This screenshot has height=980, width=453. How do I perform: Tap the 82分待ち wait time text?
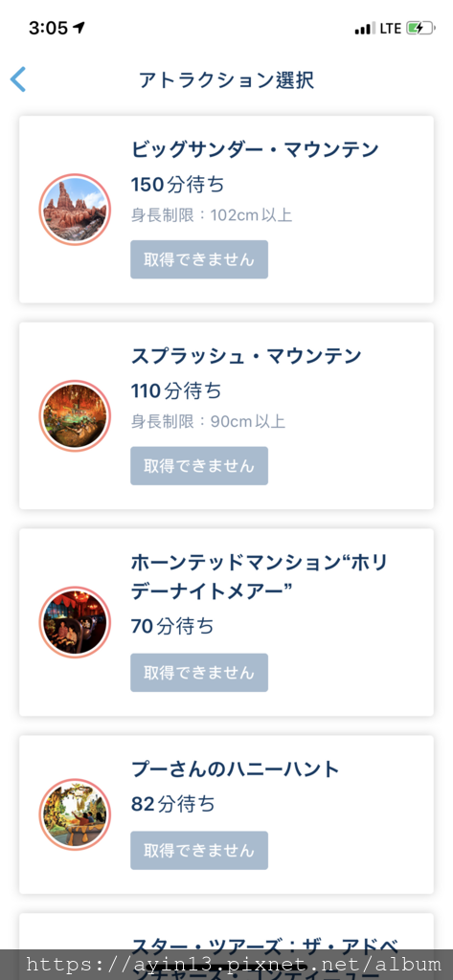[172, 804]
